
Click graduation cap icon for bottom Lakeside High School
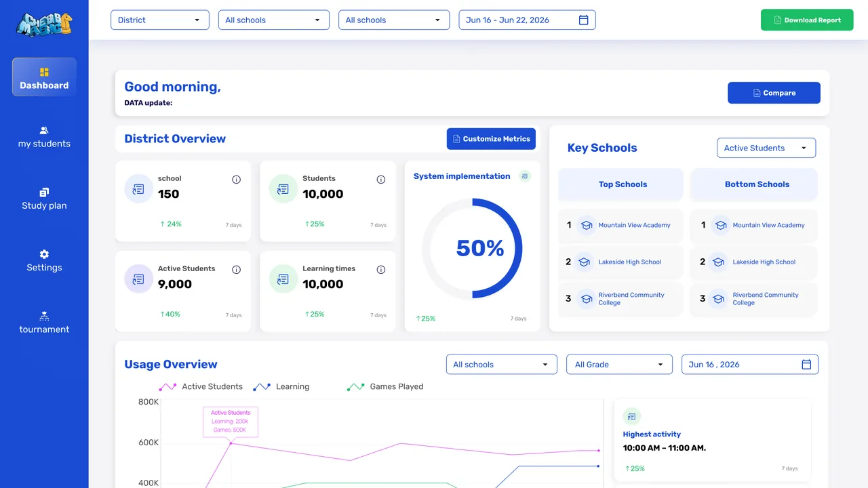719,262
